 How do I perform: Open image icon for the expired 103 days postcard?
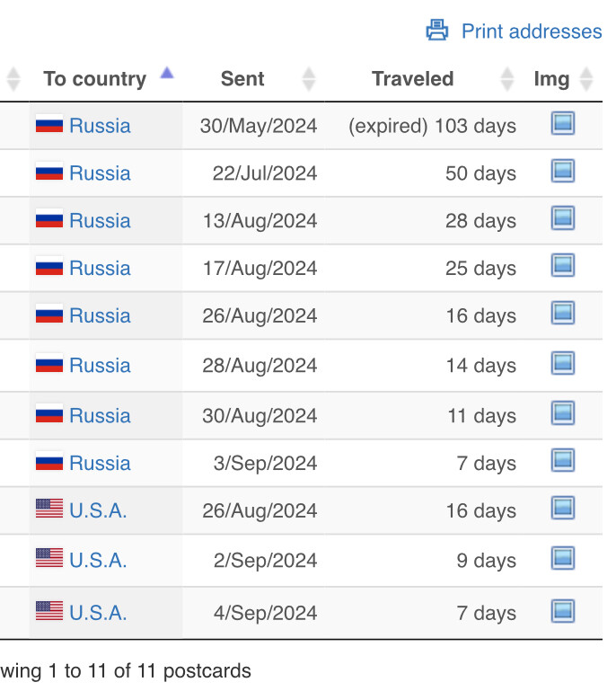(x=563, y=124)
